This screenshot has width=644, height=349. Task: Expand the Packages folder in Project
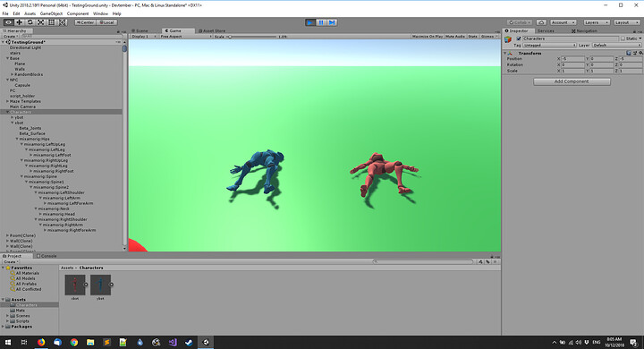(x=4, y=327)
